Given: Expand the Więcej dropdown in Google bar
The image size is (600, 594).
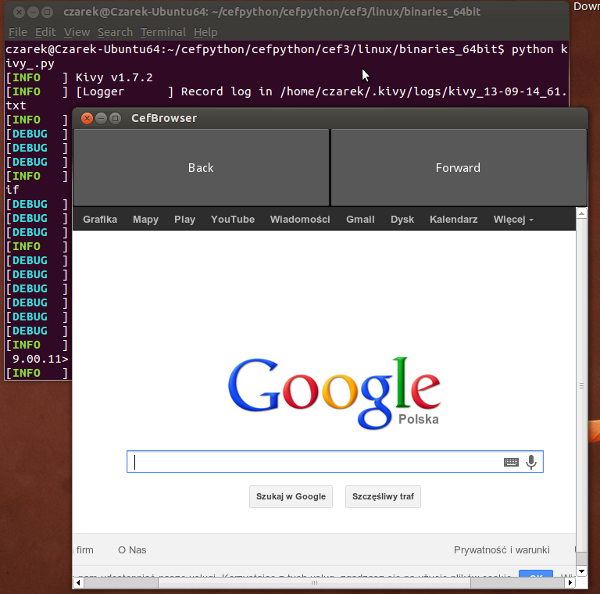Looking at the screenshot, I should coord(513,220).
